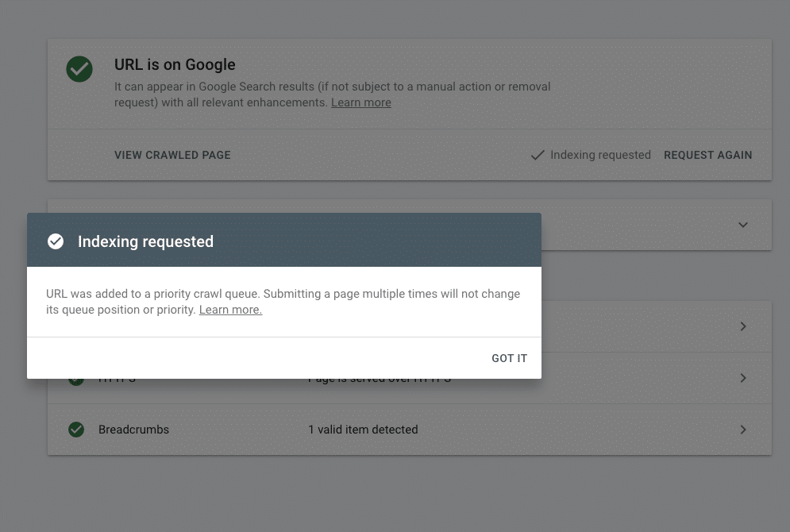790x532 pixels.
Task: Click VIEW CRAWLED PAGE
Action: (x=172, y=155)
